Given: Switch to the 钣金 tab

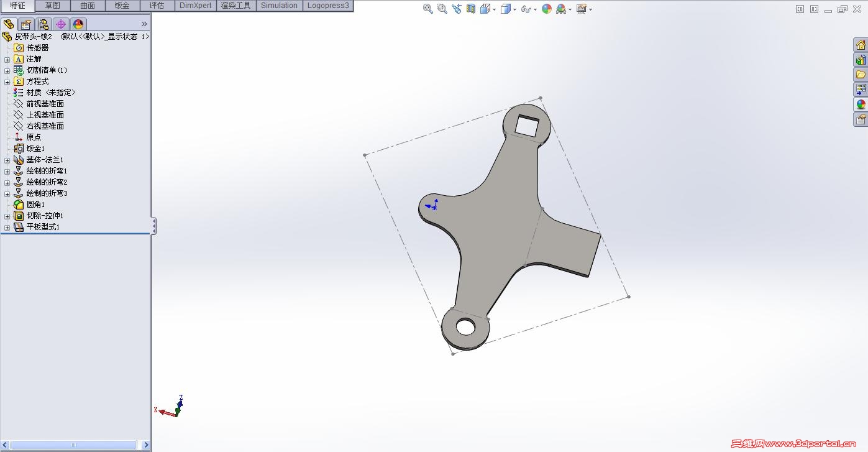Looking at the screenshot, I should [x=122, y=6].
